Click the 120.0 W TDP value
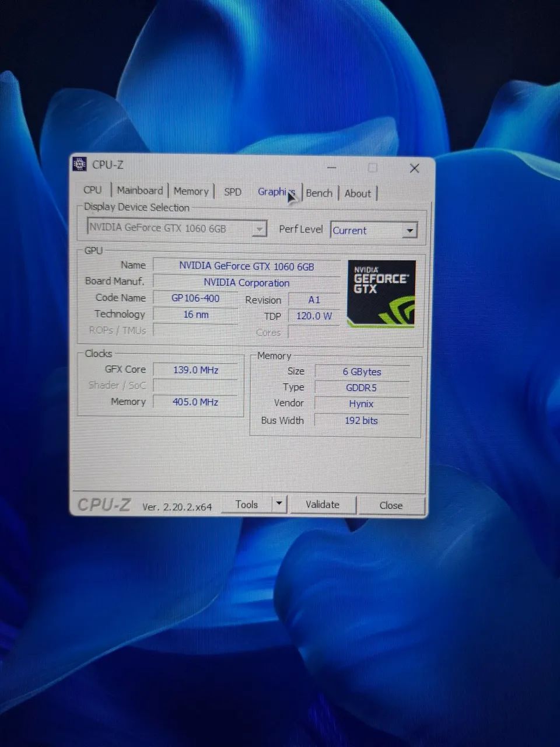This screenshot has width=560, height=747. [314, 316]
